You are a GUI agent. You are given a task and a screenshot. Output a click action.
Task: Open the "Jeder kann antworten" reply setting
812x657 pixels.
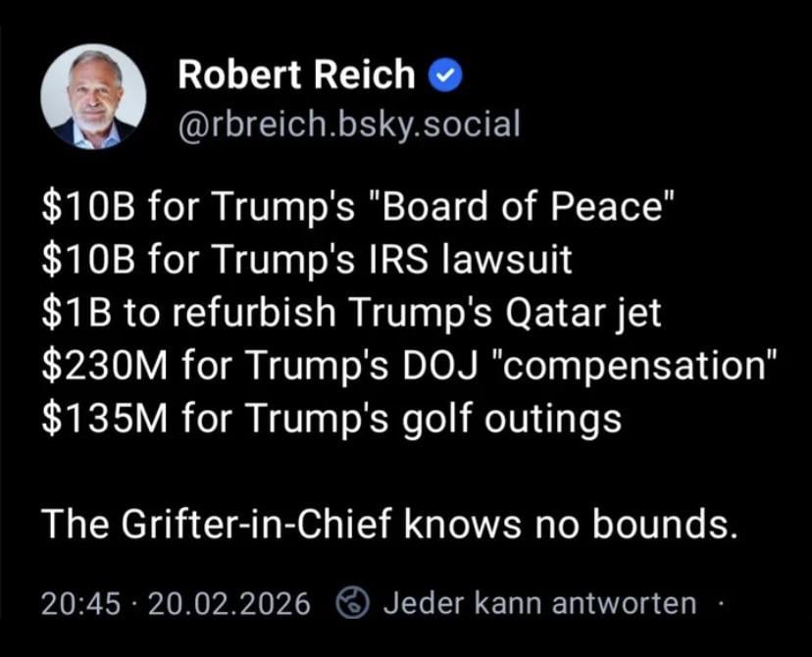point(538,603)
